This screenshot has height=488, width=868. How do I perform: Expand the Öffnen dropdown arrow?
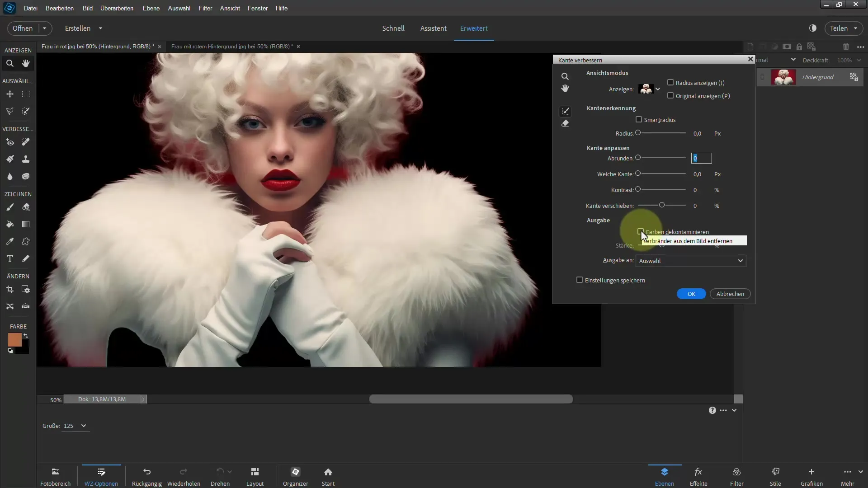(x=44, y=28)
